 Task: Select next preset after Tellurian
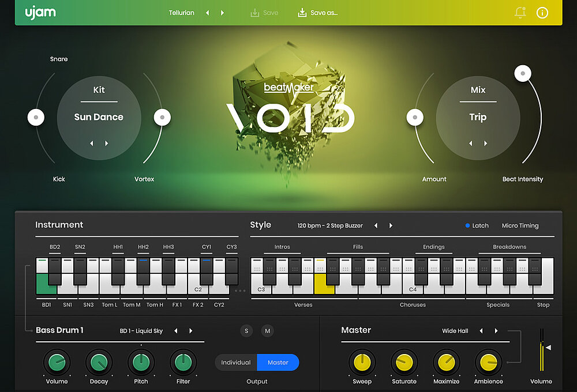click(x=223, y=13)
